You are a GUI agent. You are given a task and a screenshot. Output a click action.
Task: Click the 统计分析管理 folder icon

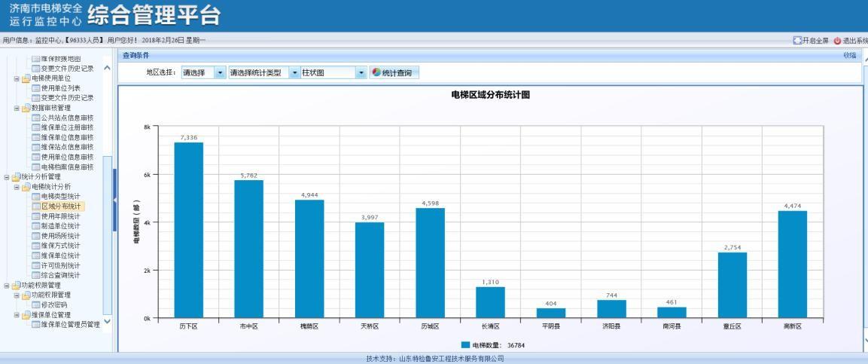point(16,176)
